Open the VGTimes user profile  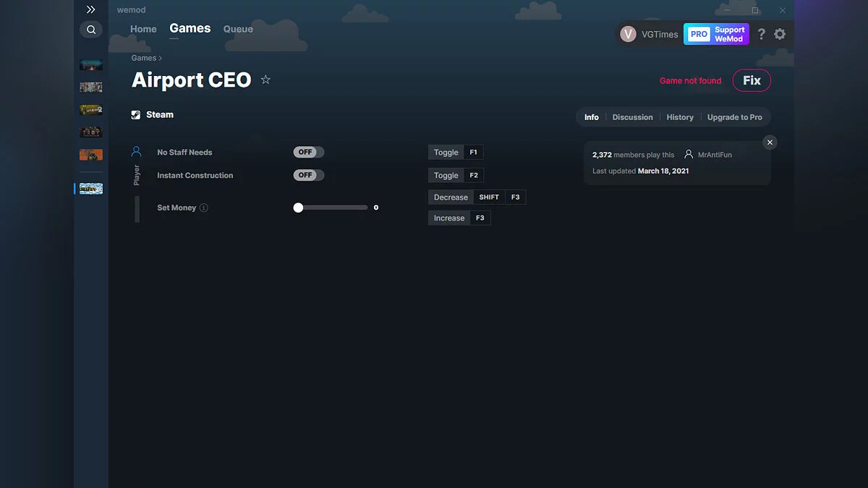tap(649, 34)
